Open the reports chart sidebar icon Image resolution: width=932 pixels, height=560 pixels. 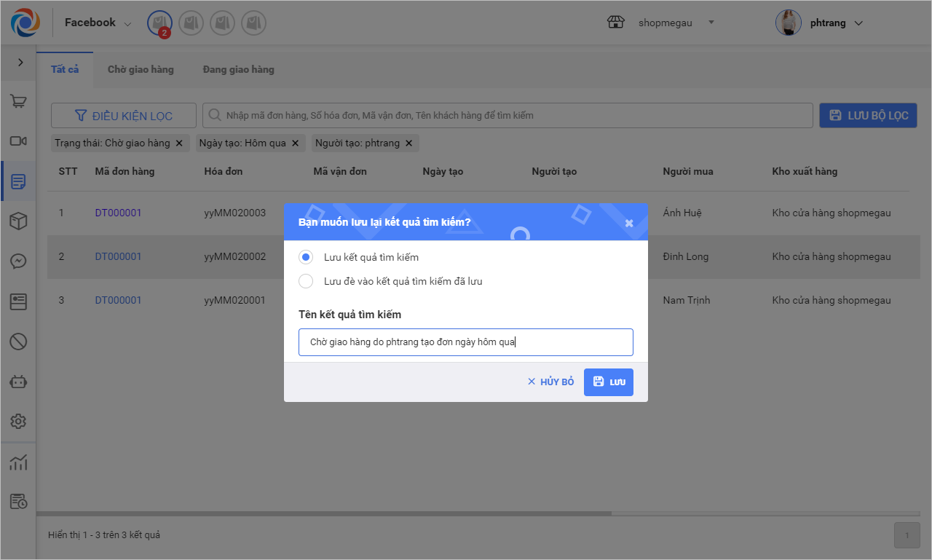coord(19,462)
